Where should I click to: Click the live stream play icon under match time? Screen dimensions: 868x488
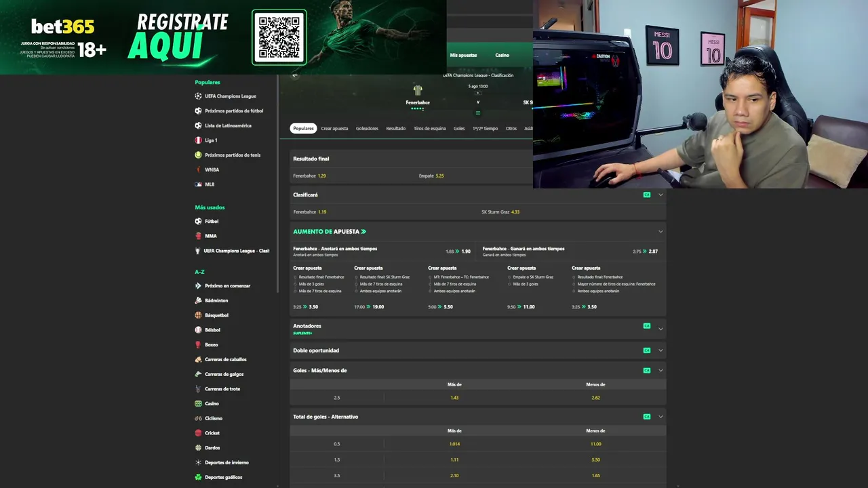[478, 93]
